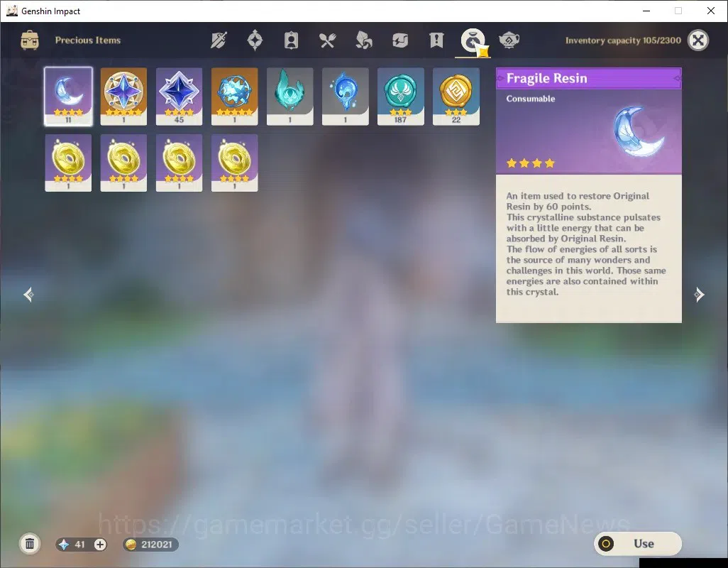Screen dimensions: 728x568
Task: Select the golden Geo sigil with count 22
Action: tap(456, 97)
